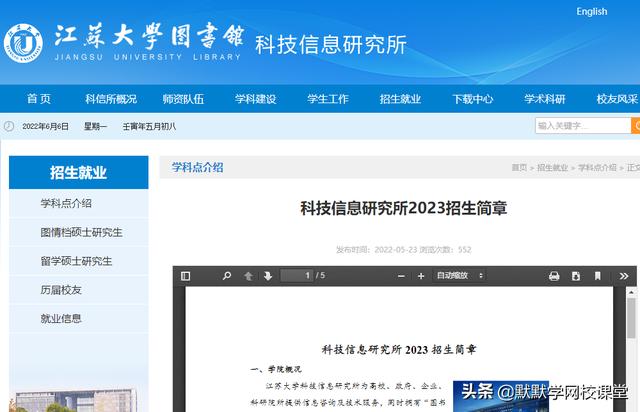The width and height of the screenshot is (640, 412).
Task: Go to next PDF page arrow
Action: (268, 276)
